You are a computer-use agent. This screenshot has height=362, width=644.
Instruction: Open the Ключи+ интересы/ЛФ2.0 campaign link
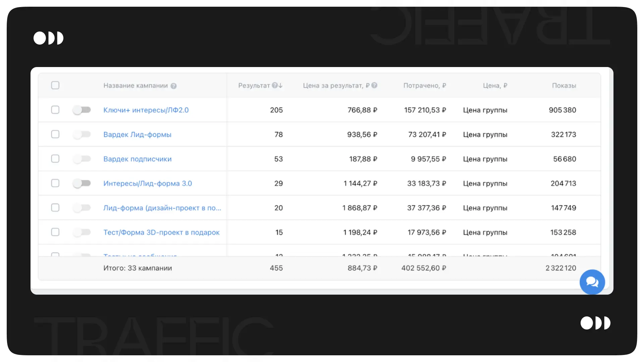pyautogui.click(x=146, y=110)
